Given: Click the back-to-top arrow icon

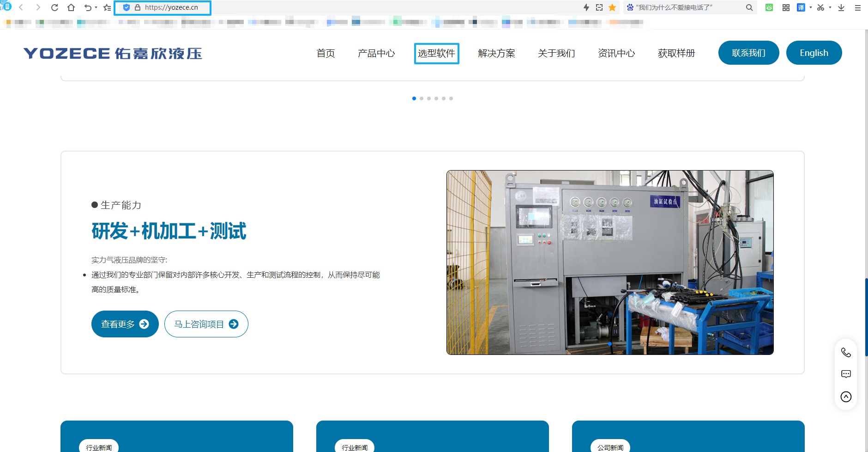Looking at the screenshot, I should (846, 397).
